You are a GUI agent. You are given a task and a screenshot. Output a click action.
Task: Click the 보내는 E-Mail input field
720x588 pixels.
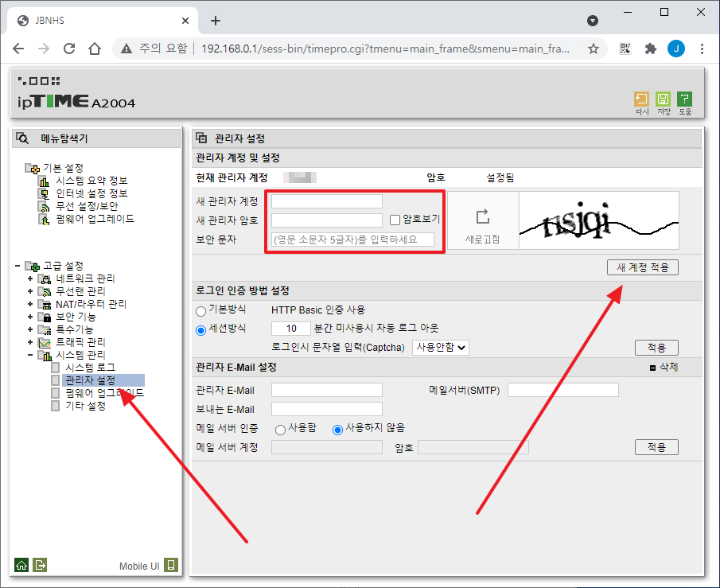pos(327,409)
